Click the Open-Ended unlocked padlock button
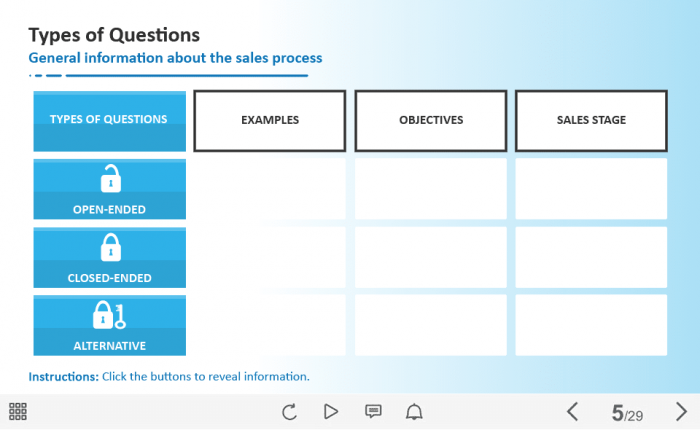Viewport: 700px width, 430px height. [110, 189]
